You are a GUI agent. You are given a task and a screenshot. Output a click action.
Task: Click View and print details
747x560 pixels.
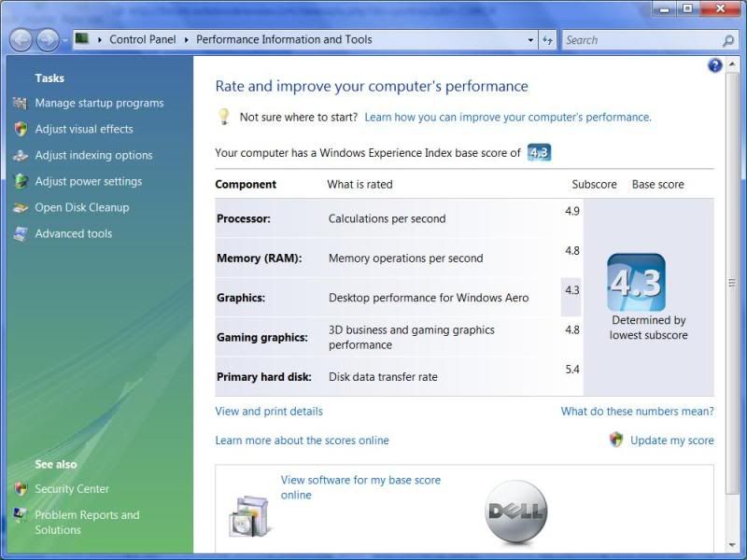(269, 412)
